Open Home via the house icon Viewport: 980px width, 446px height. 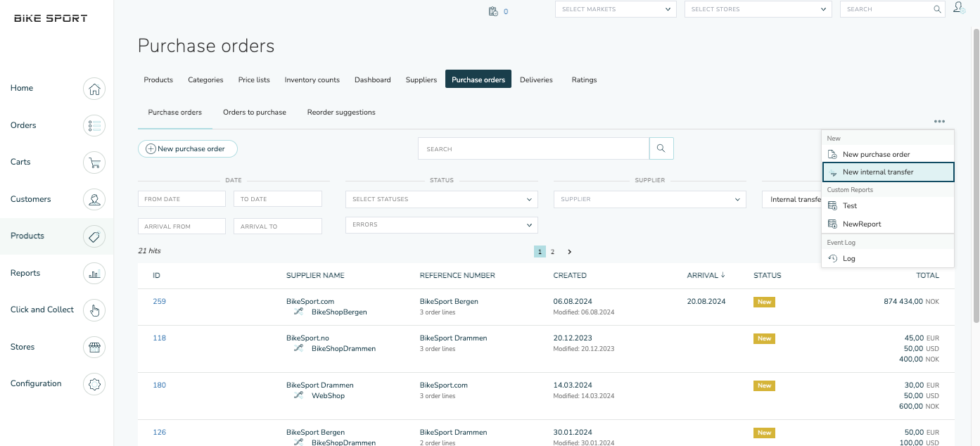click(94, 89)
